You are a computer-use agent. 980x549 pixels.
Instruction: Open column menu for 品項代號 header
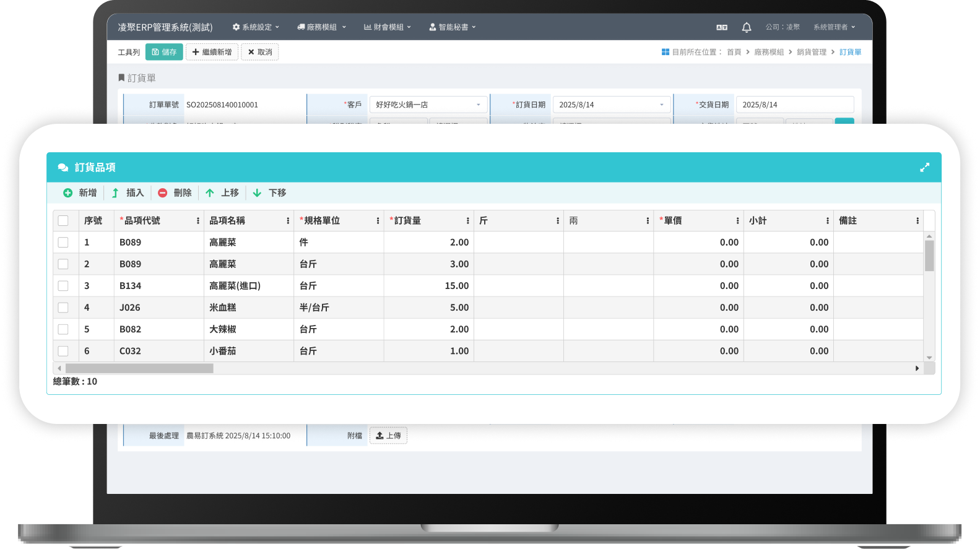198,221
